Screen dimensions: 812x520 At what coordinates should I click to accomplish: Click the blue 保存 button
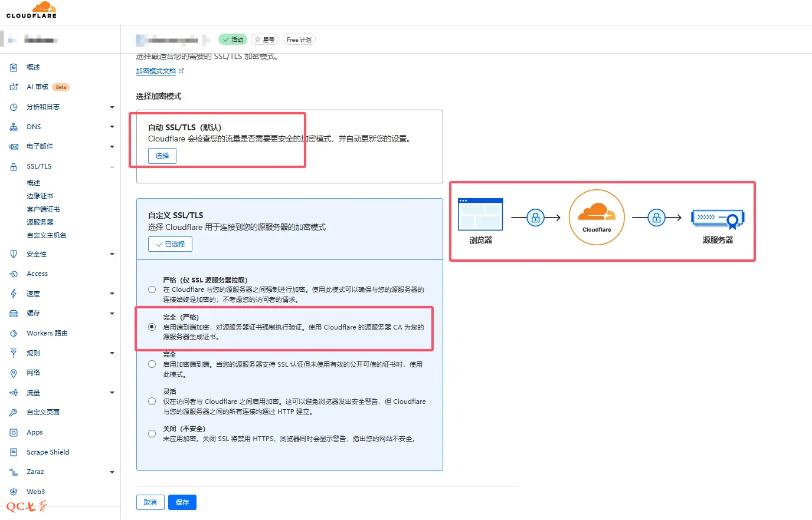pos(182,502)
